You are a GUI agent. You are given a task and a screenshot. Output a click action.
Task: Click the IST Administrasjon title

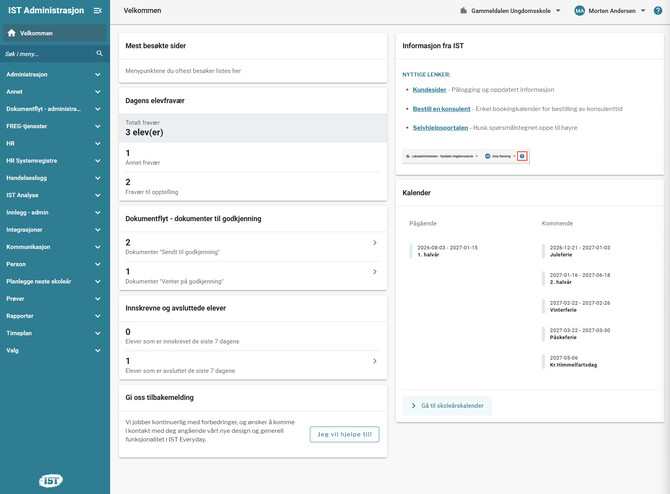(46, 11)
